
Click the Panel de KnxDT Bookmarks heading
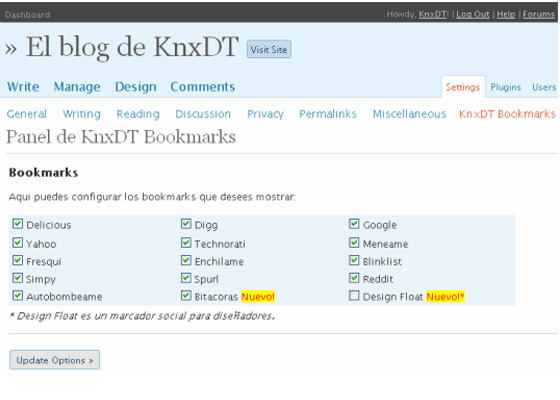[x=121, y=137]
